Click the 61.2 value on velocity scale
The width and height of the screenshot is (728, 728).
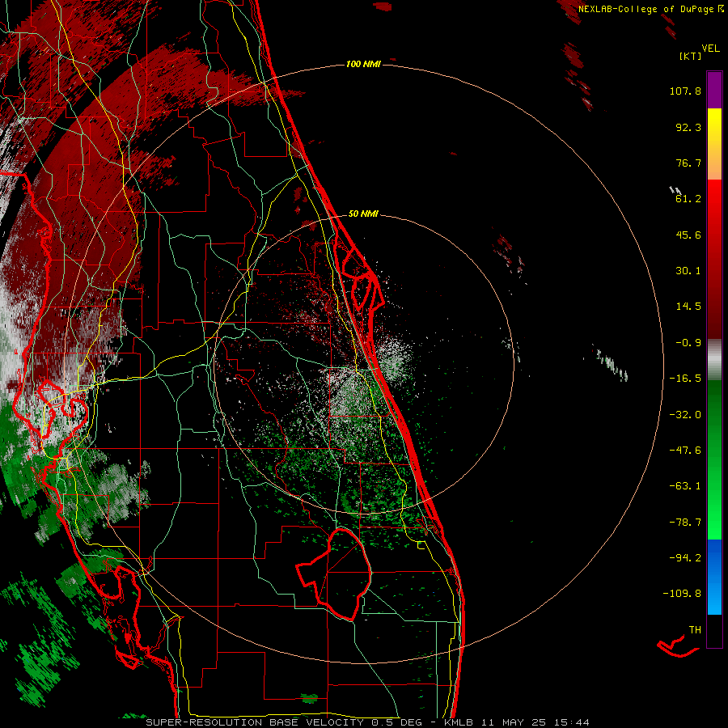[x=688, y=199]
